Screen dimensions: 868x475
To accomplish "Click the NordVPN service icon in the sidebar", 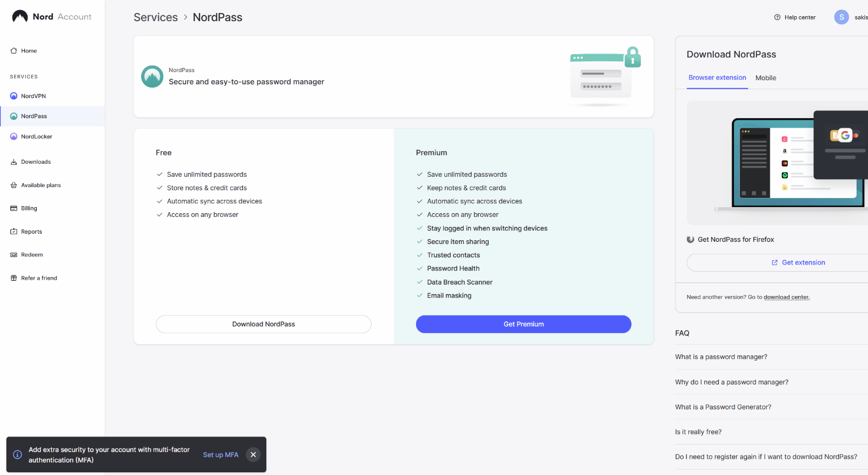I will [14, 96].
